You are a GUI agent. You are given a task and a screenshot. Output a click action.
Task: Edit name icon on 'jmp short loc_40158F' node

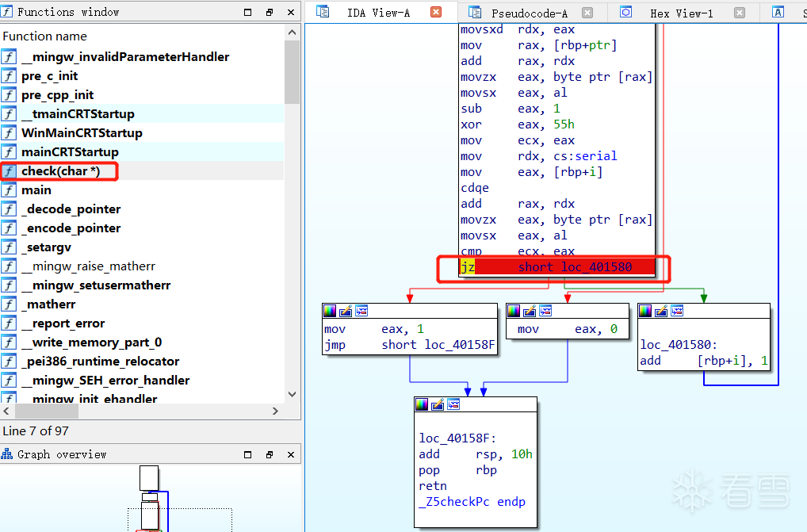[x=346, y=311]
